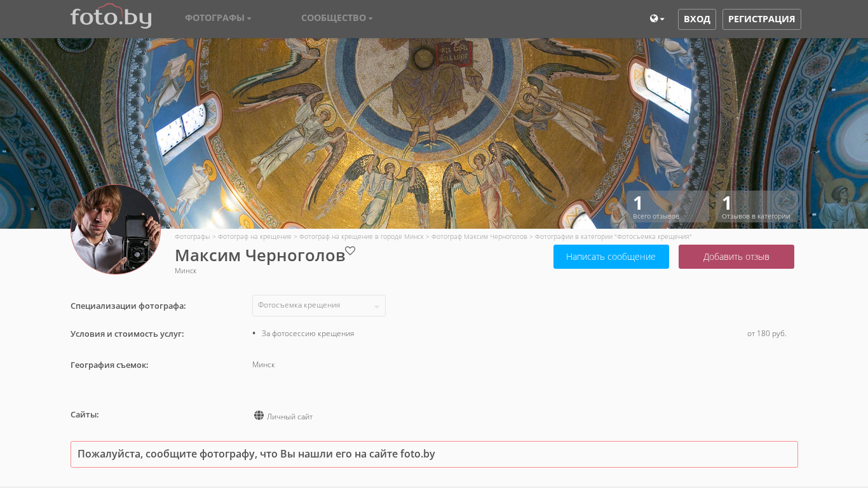The width and height of the screenshot is (868, 488).
Task: Click the Минск value next to География съемок
Action: coord(264,365)
